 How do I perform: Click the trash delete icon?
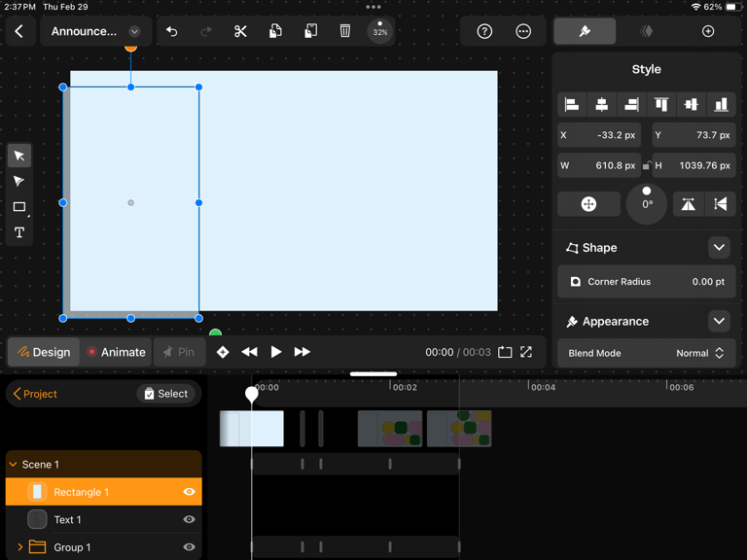pos(345,31)
